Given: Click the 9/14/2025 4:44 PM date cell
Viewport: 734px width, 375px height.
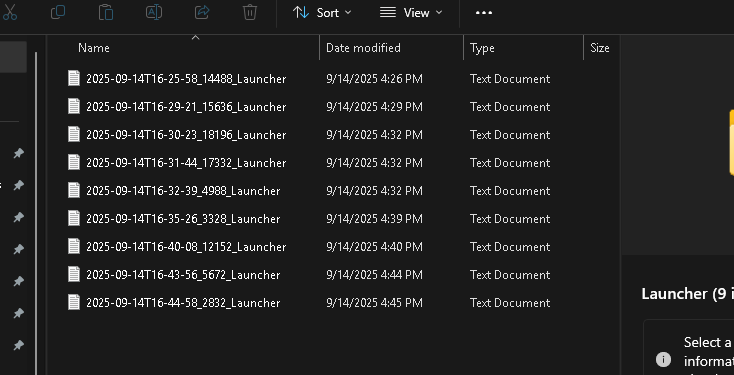Looking at the screenshot, I should point(374,275).
